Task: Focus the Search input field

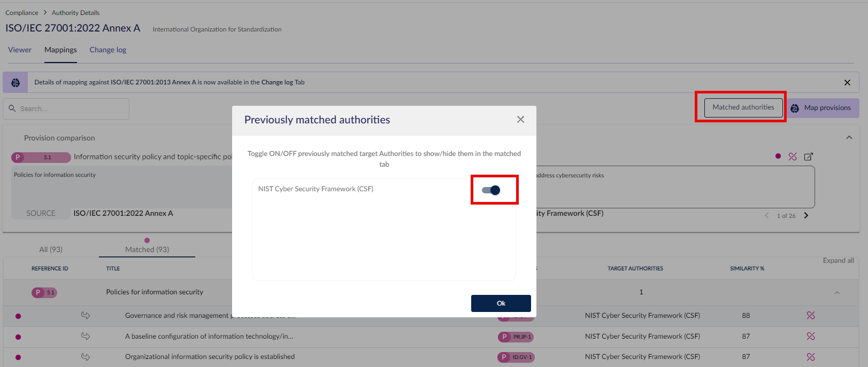Action: click(x=66, y=108)
